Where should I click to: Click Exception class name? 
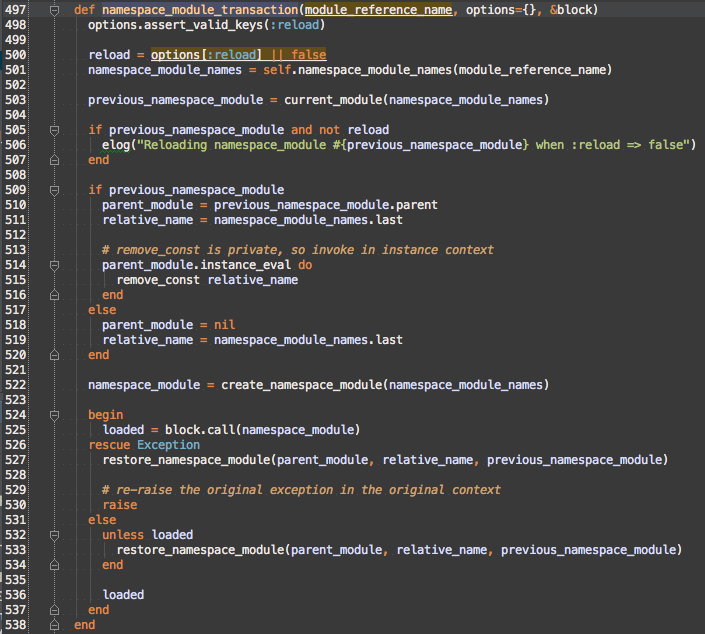pos(169,445)
